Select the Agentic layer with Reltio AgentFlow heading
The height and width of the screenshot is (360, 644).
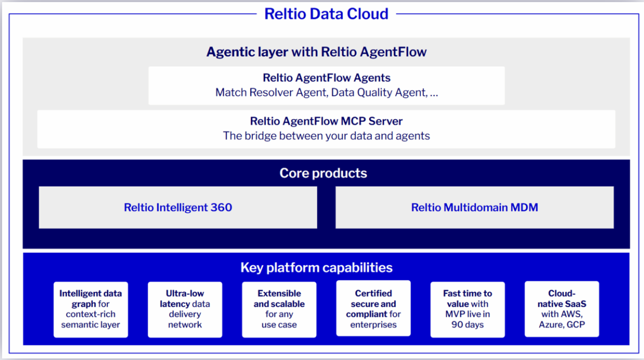[316, 52]
